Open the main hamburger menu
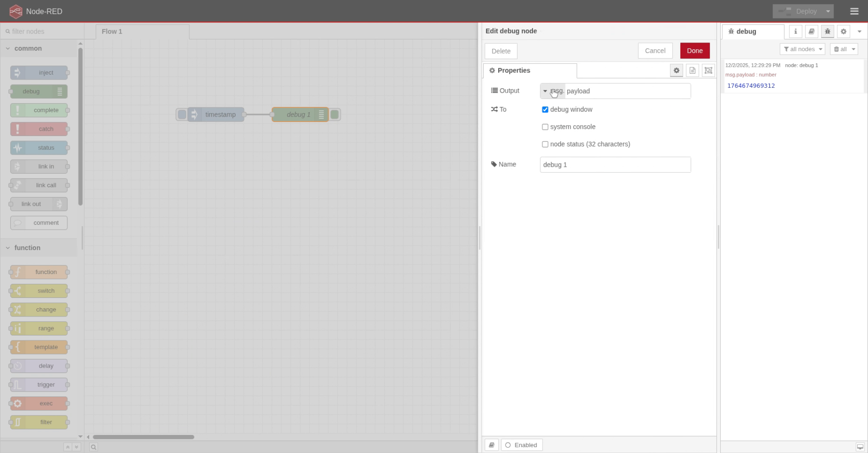Image resolution: width=868 pixels, height=453 pixels. point(854,11)
